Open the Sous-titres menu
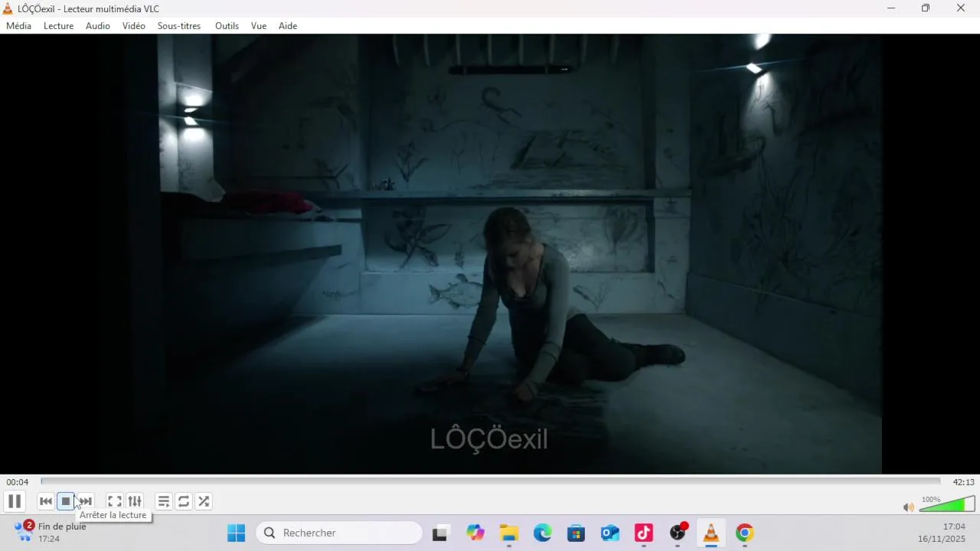Screen dimensions: 980x551 pos(179,26)
